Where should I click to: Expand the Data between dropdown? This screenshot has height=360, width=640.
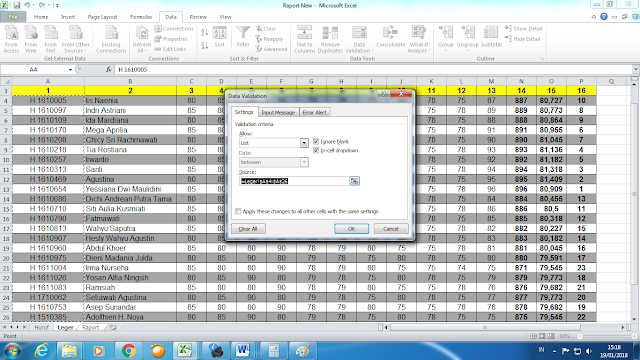tap(304, 162)
